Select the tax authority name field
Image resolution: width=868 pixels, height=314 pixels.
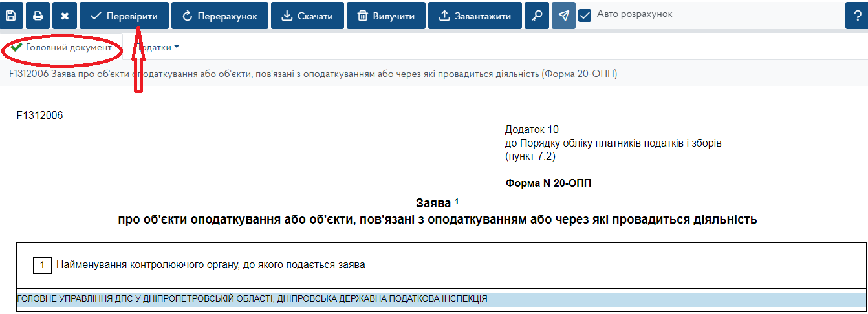440,299
